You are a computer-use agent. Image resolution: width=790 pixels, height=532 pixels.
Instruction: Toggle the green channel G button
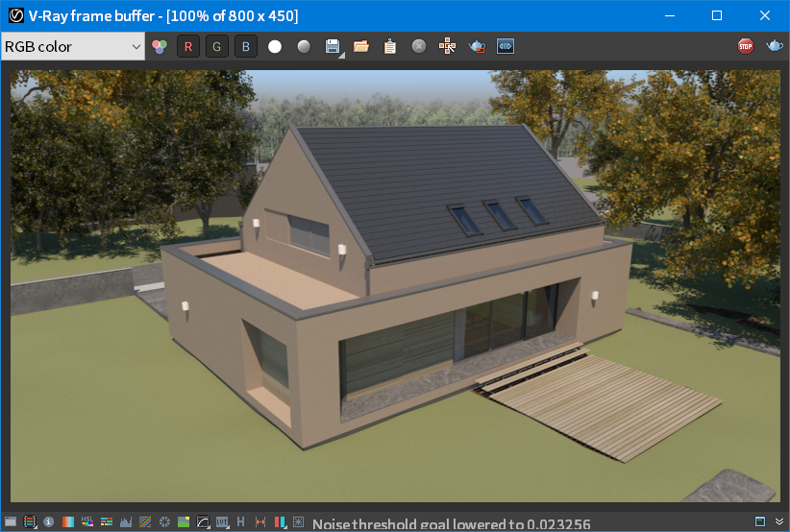pyautogui.click(x=216, y=47)
